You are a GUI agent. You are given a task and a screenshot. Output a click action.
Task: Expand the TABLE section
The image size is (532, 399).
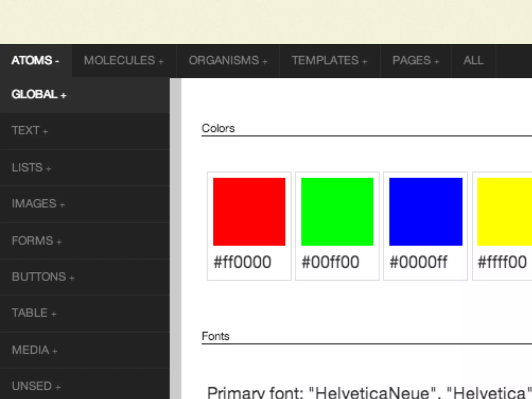(34, 313)
